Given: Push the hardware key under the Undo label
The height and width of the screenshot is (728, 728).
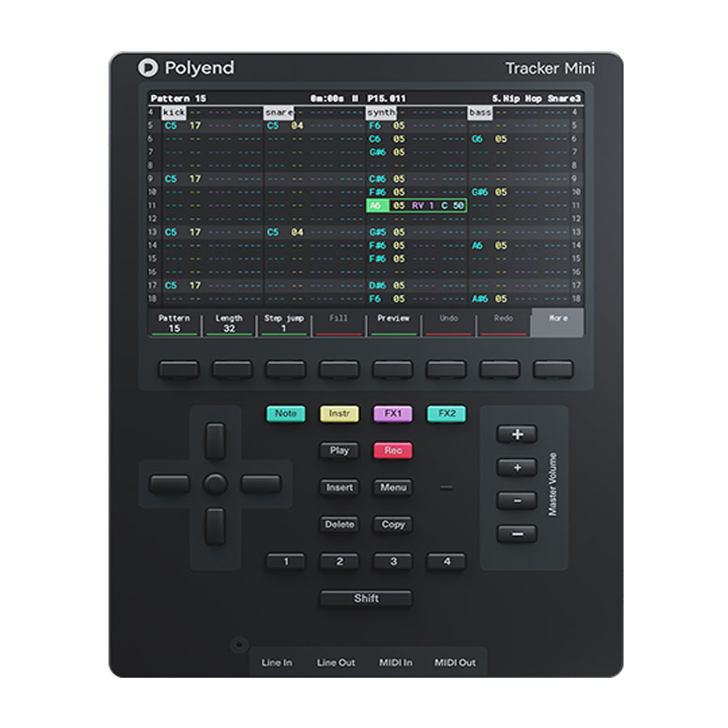Looking at the screenshot, I should 447,370.
